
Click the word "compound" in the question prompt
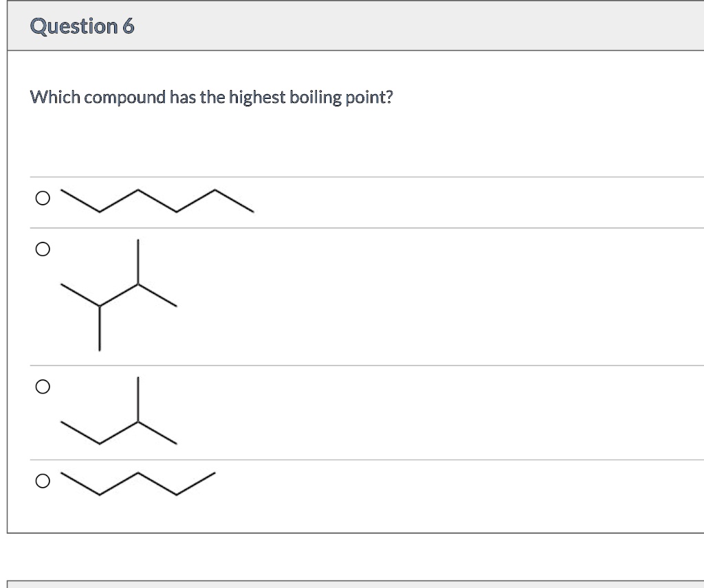click(125, 98)
